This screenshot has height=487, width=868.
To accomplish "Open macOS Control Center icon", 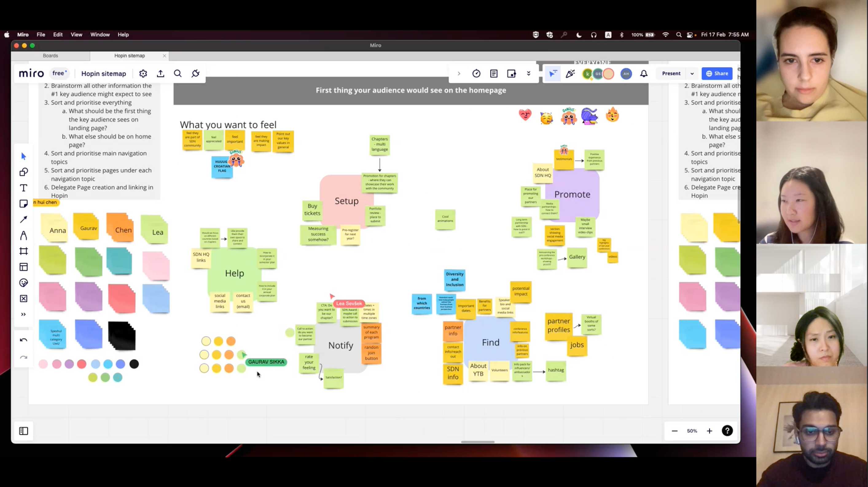I will tap(690, 35).
